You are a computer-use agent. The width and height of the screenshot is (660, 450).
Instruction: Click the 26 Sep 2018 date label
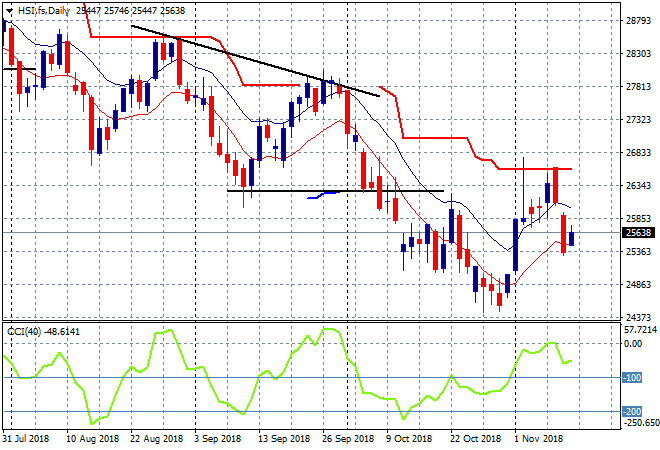click(348, 439)
